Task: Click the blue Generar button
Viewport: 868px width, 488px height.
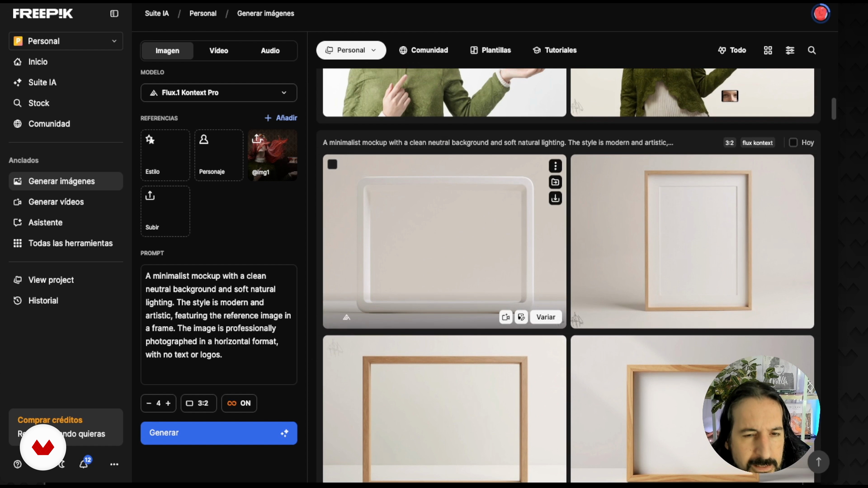Action: (219, 433)
